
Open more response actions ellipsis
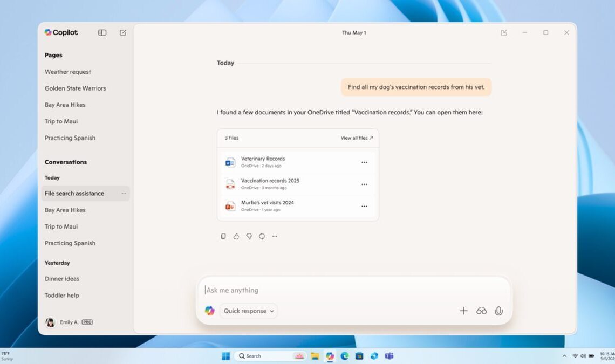click(275, 236)
